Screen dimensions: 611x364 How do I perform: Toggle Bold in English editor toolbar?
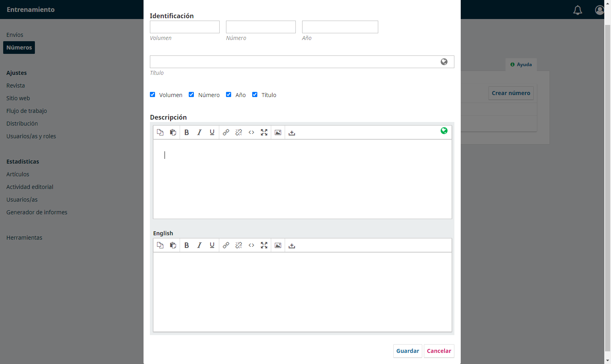[x=186, y=245]
